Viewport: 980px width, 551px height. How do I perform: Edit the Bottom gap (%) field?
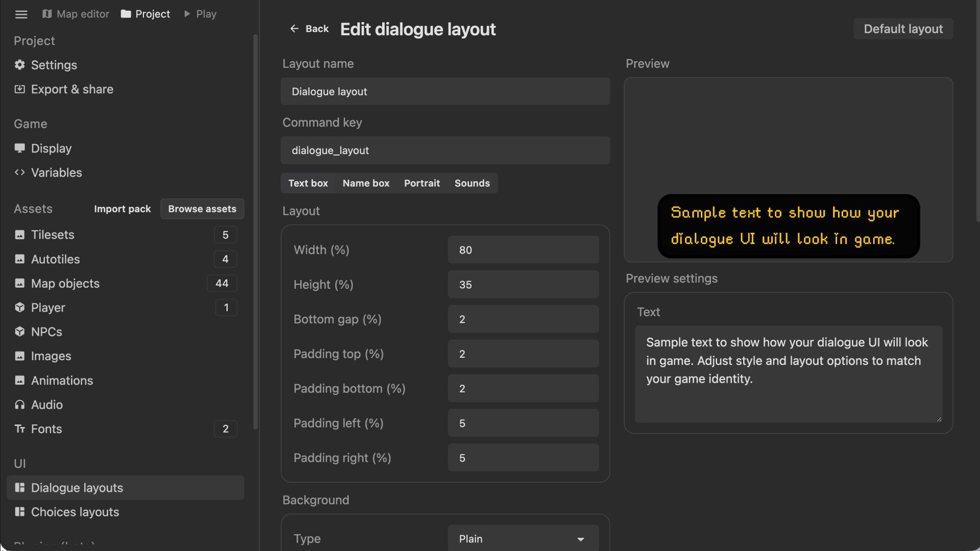(523, 319)
